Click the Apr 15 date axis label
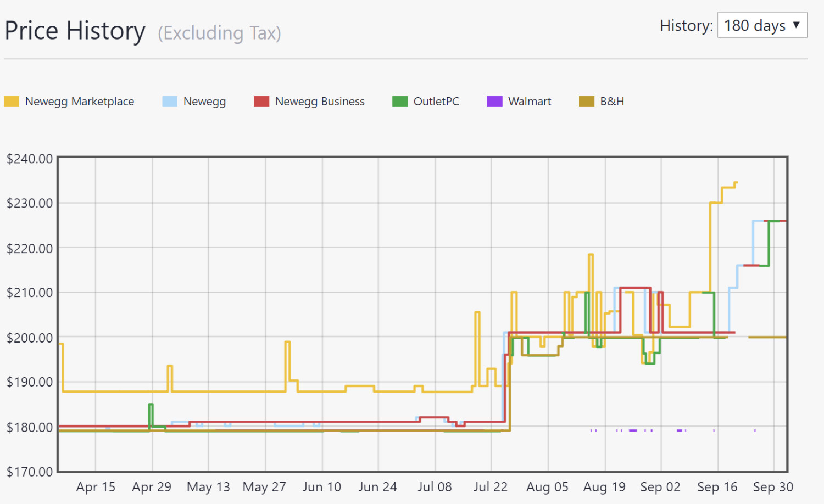This screenshot has height=504, width=824. click(x=96, y=487)
